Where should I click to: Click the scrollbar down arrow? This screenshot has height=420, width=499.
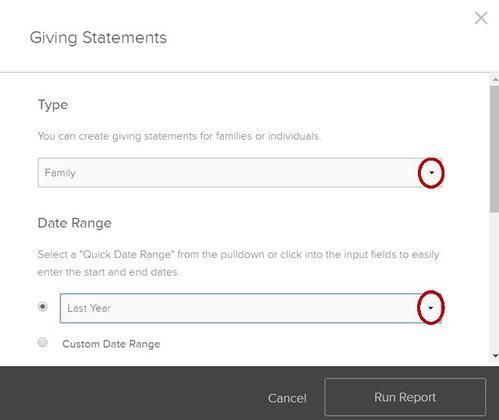click(495, 356)
